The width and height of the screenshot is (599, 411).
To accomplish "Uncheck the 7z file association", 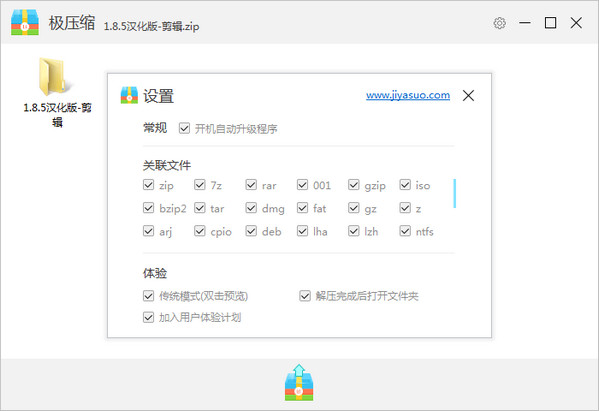I will 200,185.
